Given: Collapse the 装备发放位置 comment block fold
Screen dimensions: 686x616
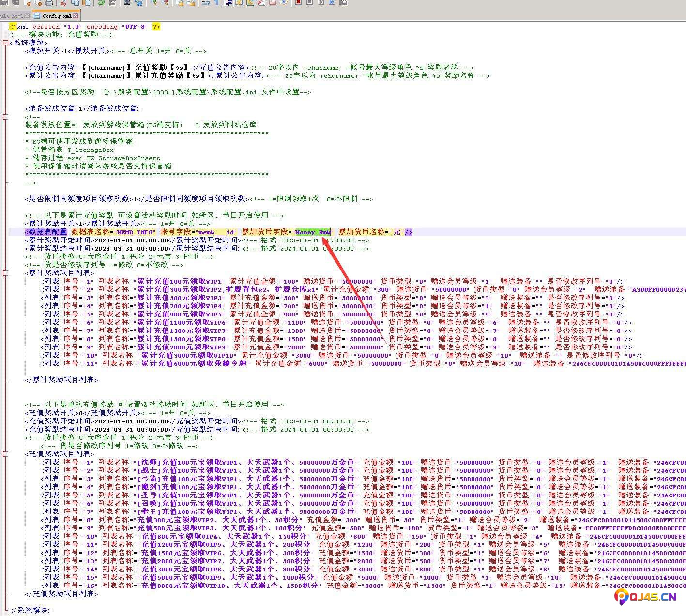Looking at the screenshot, I should point(5,117).
